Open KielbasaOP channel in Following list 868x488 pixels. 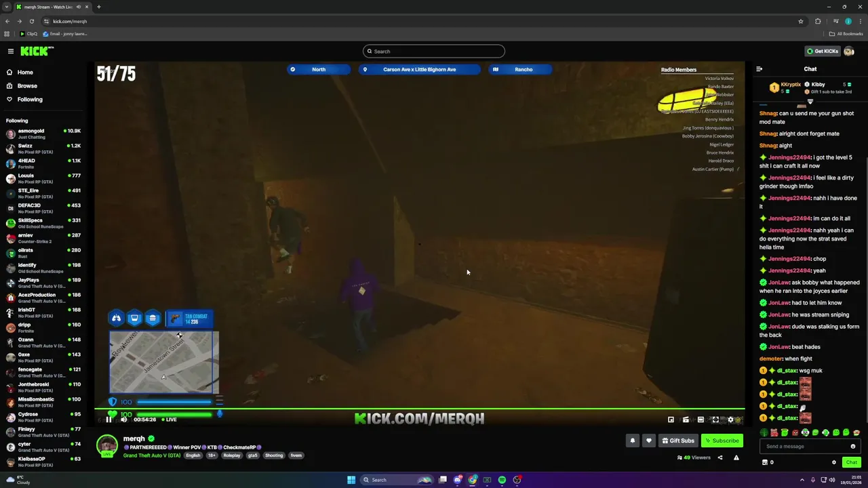(43, 462)
